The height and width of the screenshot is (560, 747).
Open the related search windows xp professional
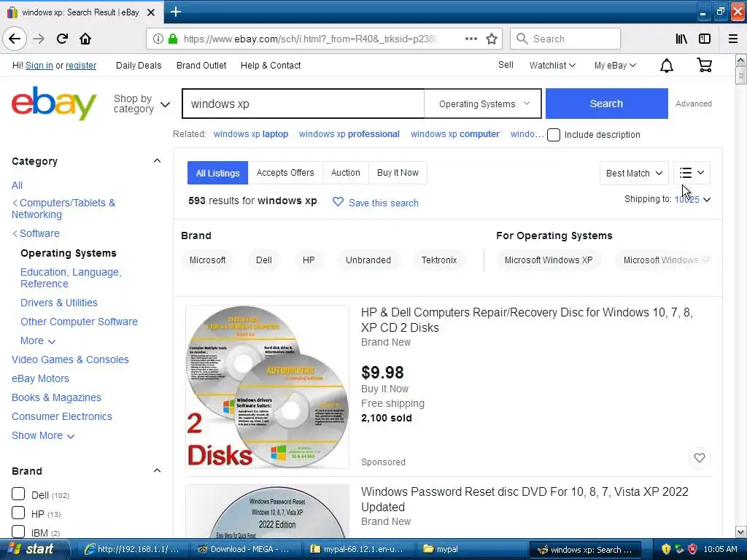click(349, 134)
